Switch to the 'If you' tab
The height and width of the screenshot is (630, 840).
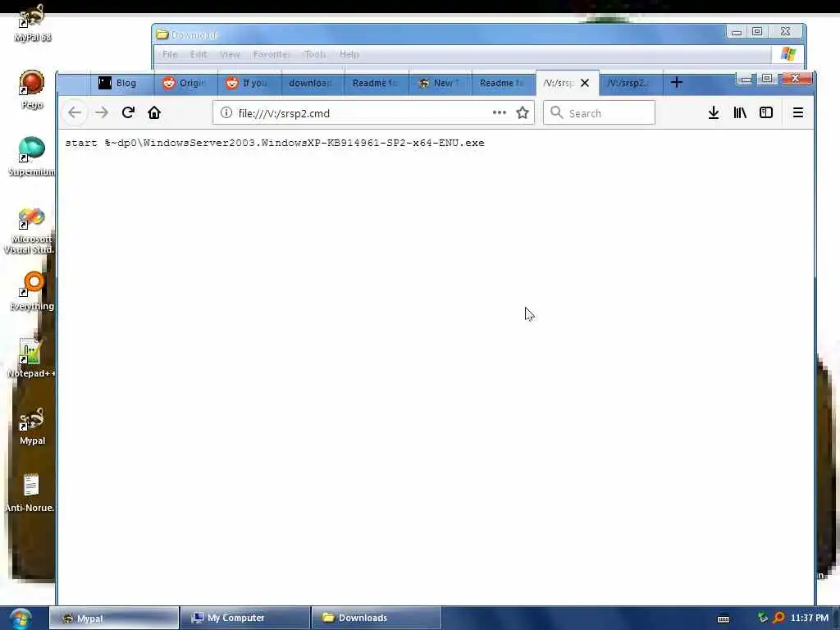tap(249, 83)
